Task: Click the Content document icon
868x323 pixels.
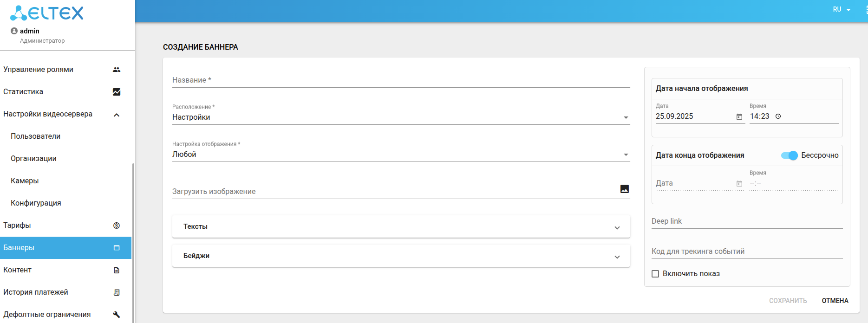Action: coord(117,270)
